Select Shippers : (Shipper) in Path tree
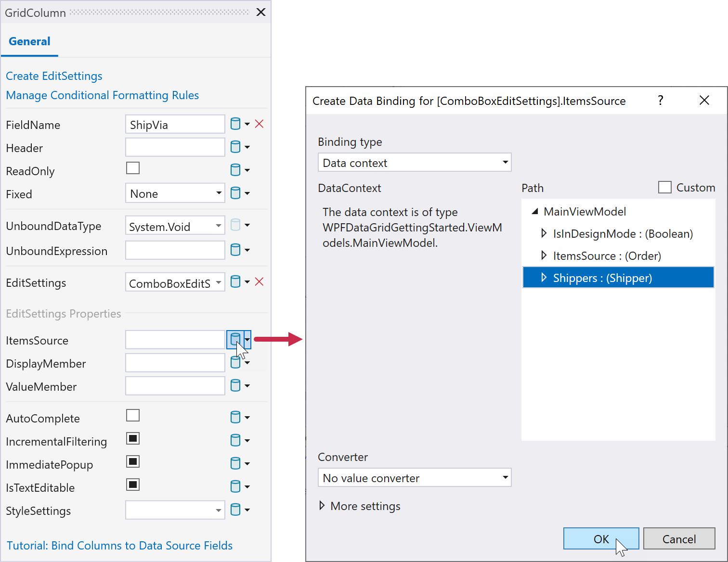Image resolution: width=728 pixels, height=562 pixels. pos(602,278)
